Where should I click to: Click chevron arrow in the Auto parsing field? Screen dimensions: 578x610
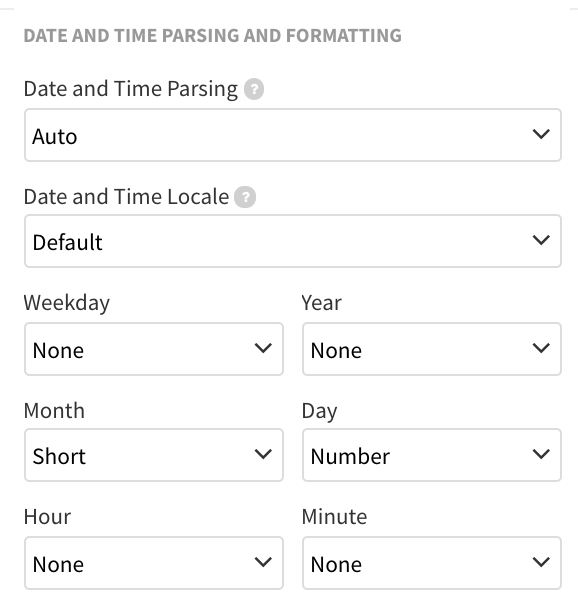pyautogui.click(x=541, y=134)
